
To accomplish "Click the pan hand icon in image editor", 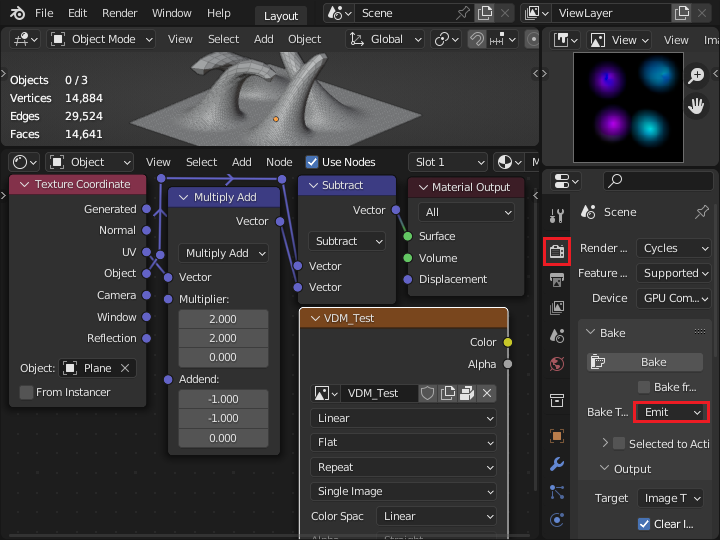I will coord(696,106).
